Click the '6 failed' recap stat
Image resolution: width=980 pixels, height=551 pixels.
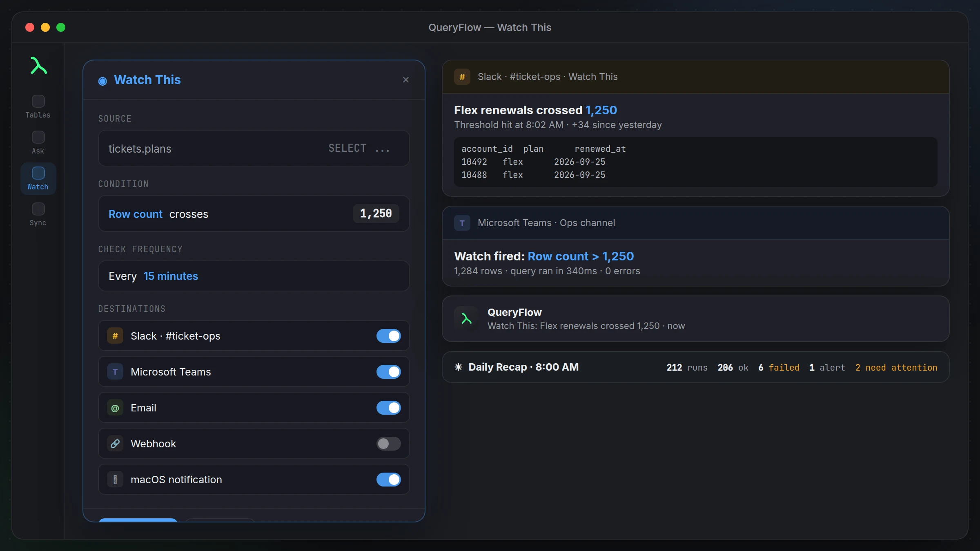tap(779, 367)
